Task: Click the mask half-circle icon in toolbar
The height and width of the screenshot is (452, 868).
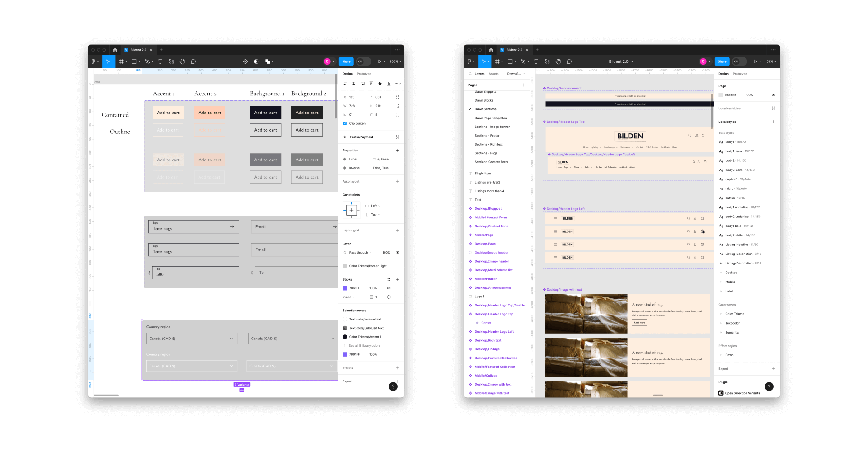Action: [x=256, y=61]
